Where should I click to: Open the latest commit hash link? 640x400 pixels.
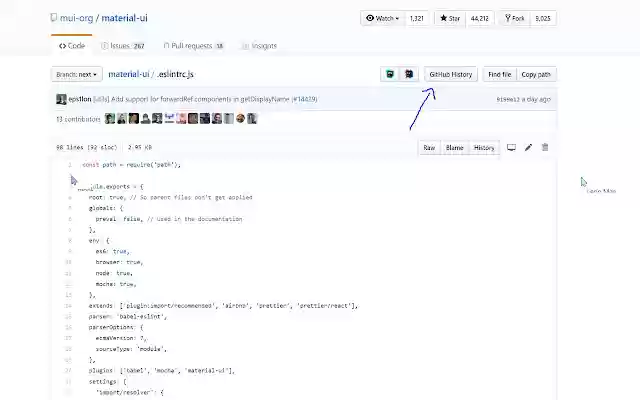[508, 99]
